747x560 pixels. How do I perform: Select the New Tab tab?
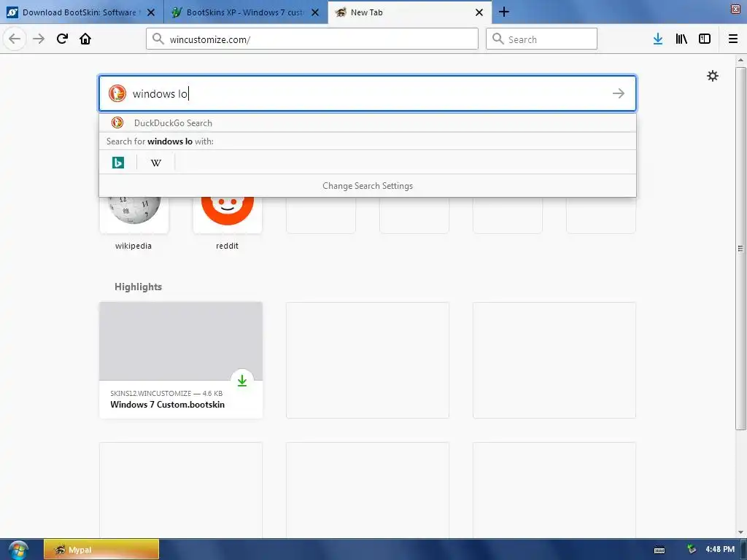[410, 12]
